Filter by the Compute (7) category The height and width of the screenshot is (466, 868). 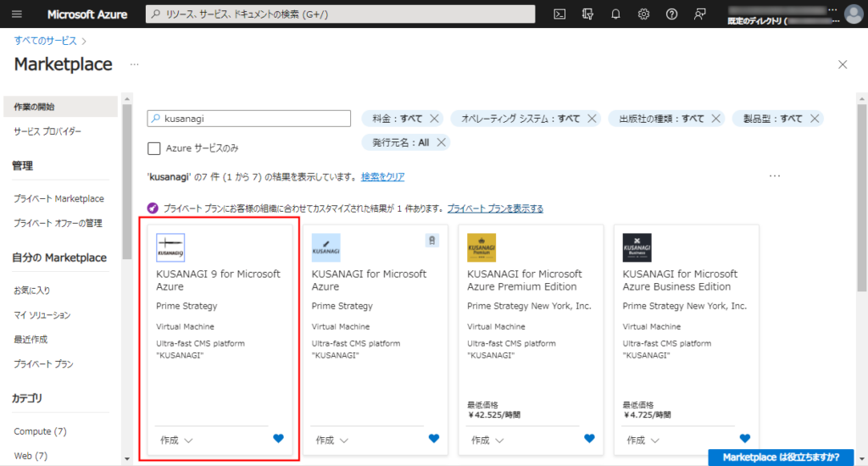[40, 431]
